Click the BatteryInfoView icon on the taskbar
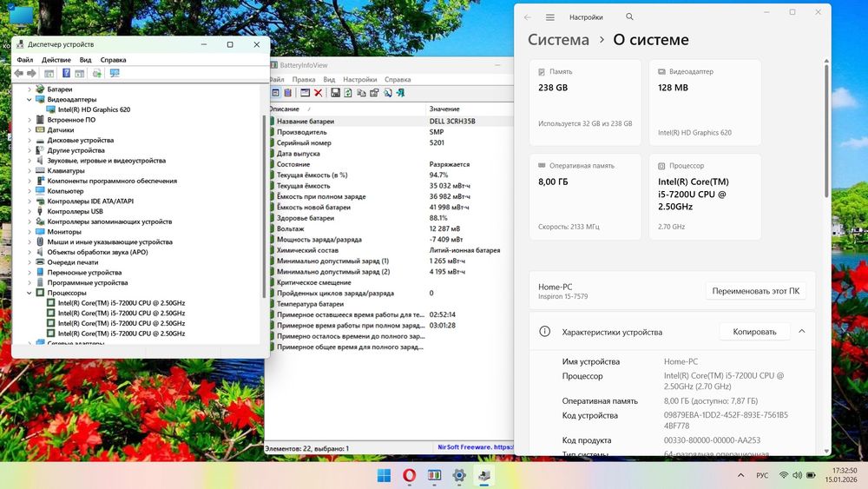Screen dimensions: 868x489 (x=434, y=475)
